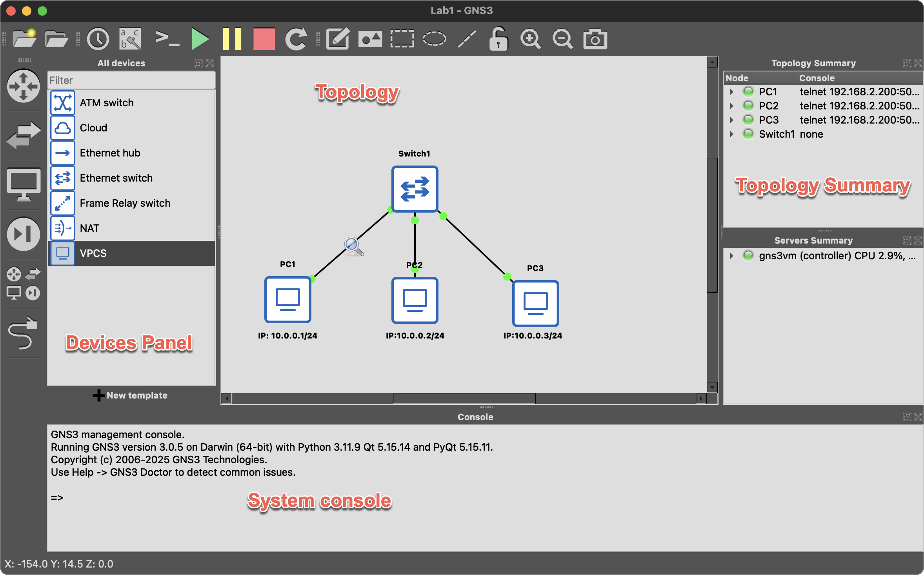Click the horizontal scrollbar under topology
The width and height of the screenshot is (924, 575).
[x=464, y=398]
